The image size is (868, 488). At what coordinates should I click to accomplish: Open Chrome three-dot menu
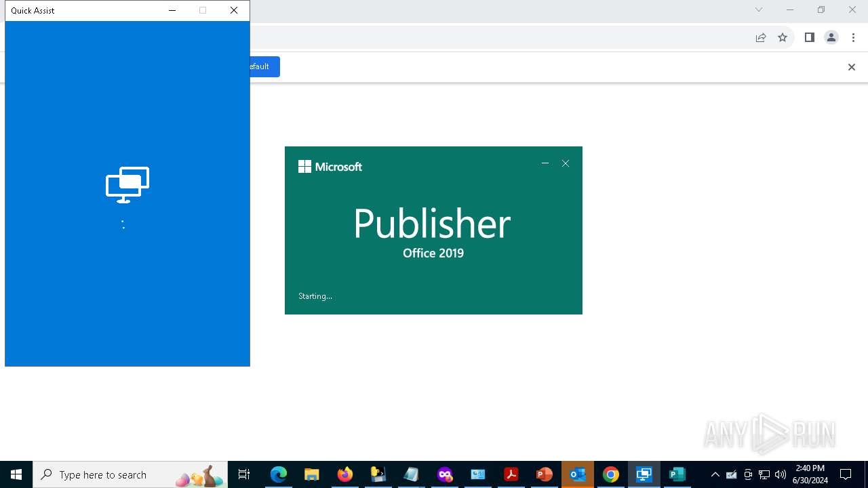click(854, 38)
